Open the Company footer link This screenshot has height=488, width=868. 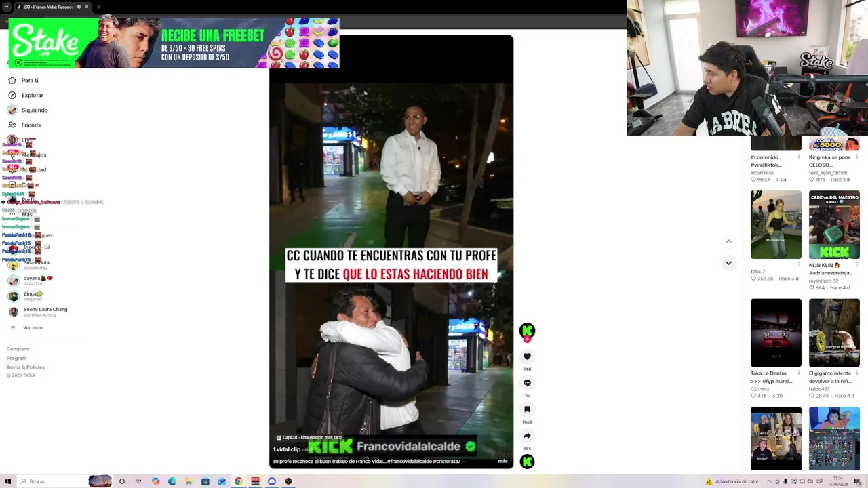pos(18,349)
